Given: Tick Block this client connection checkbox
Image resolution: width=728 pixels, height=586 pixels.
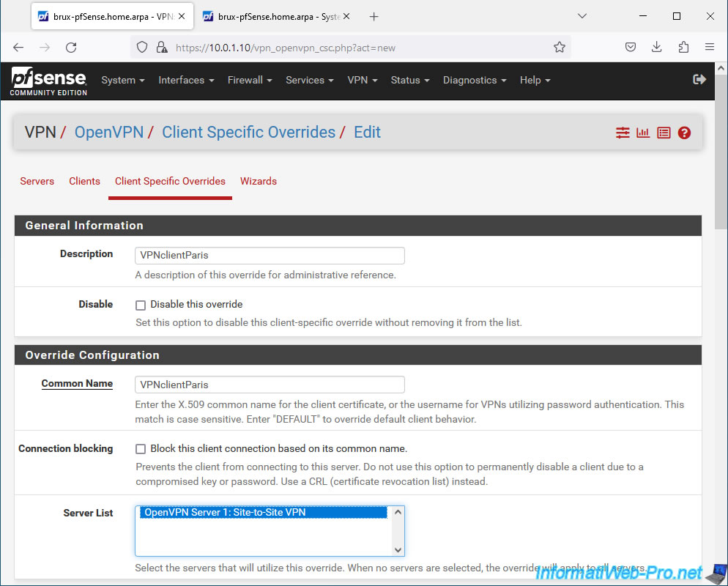Looking at the screenshot, I should [x=141, y=449].
